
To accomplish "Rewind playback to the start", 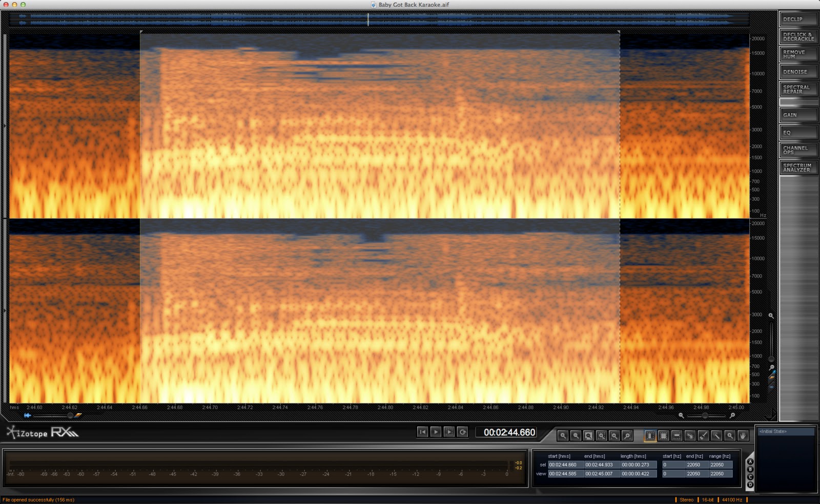I will 422,432.
